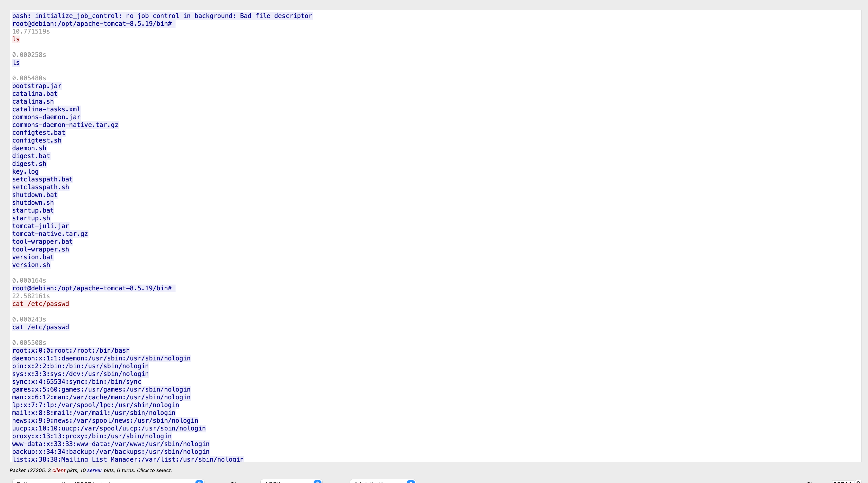Select the bin:x:2:2 passwd entry
The image size is (868, 483).
tap(80, 366)
